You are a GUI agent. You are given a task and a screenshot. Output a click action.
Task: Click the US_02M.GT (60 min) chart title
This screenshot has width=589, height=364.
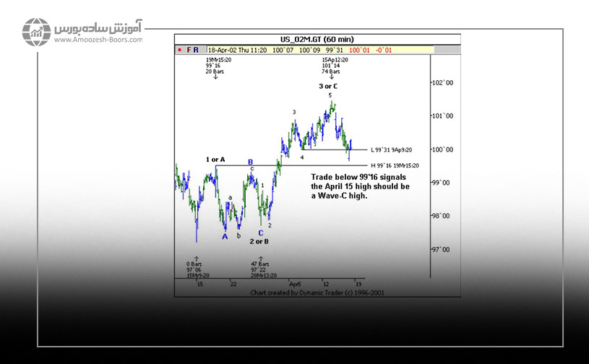coord(317,39)
